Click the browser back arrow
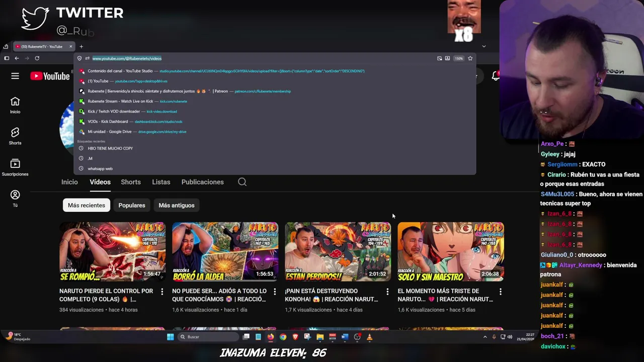The height and width of the screenshot is (362, 644). point(17,58)
